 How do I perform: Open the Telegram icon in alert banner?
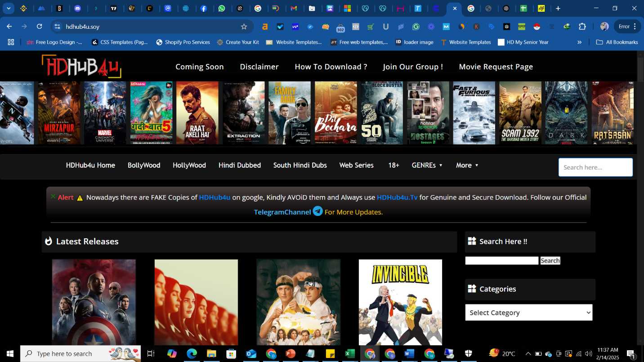coord(318,211)
